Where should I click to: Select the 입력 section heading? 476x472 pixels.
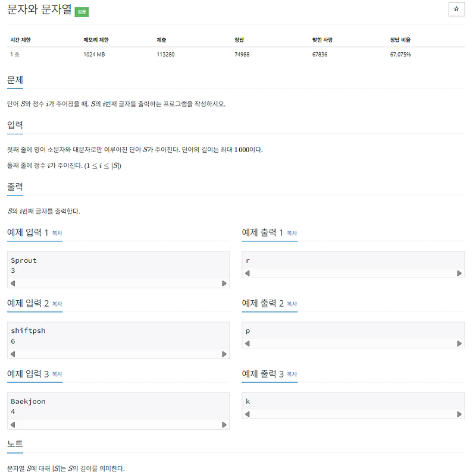coord(15,125)
